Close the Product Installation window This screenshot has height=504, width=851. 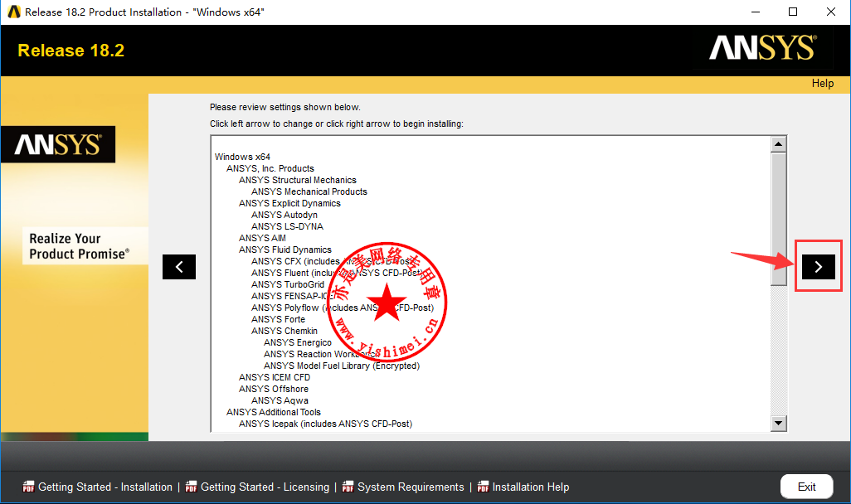coord(831,12)
